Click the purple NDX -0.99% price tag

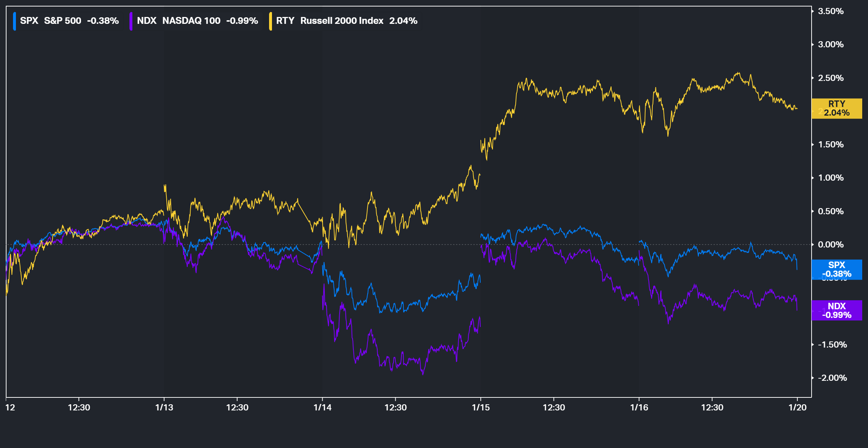(x=837, y=310)
